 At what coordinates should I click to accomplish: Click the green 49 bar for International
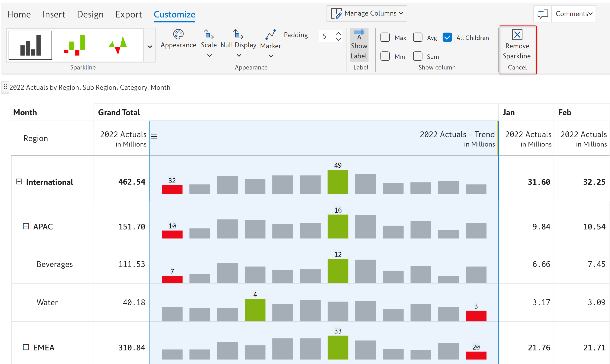[x=338, y=181]
